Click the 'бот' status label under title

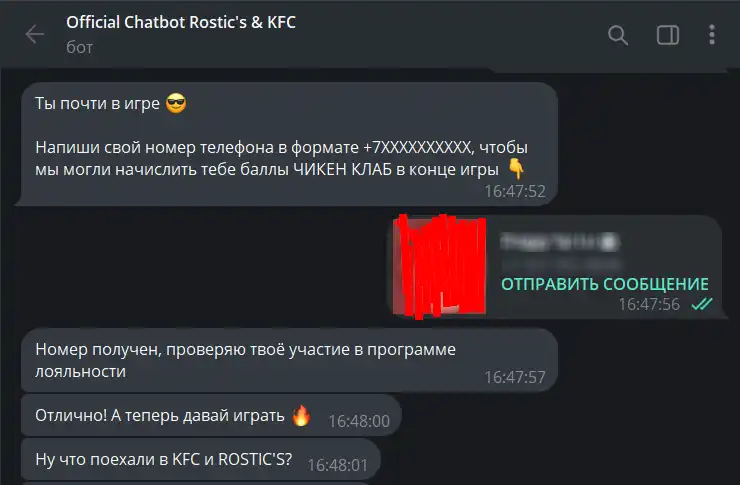tap(79, 47)
